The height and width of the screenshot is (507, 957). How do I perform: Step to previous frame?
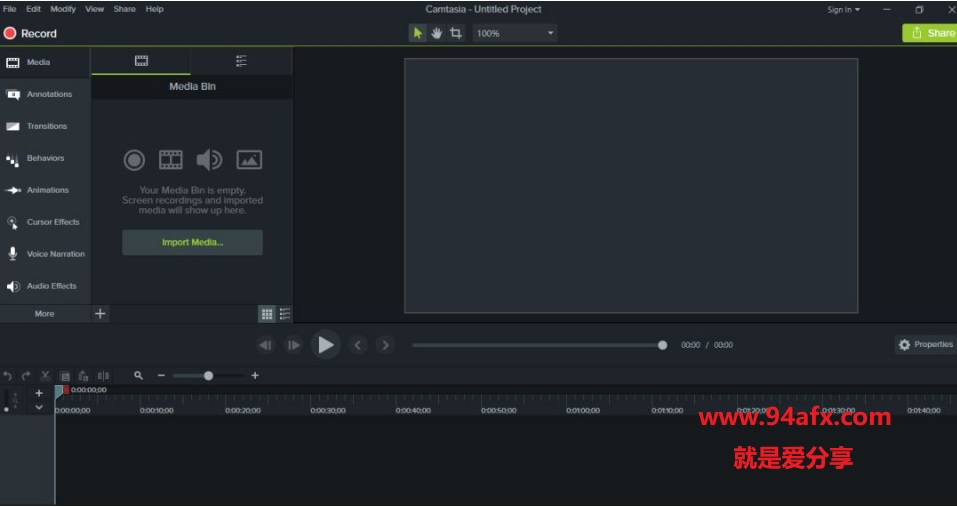[265, 345]
